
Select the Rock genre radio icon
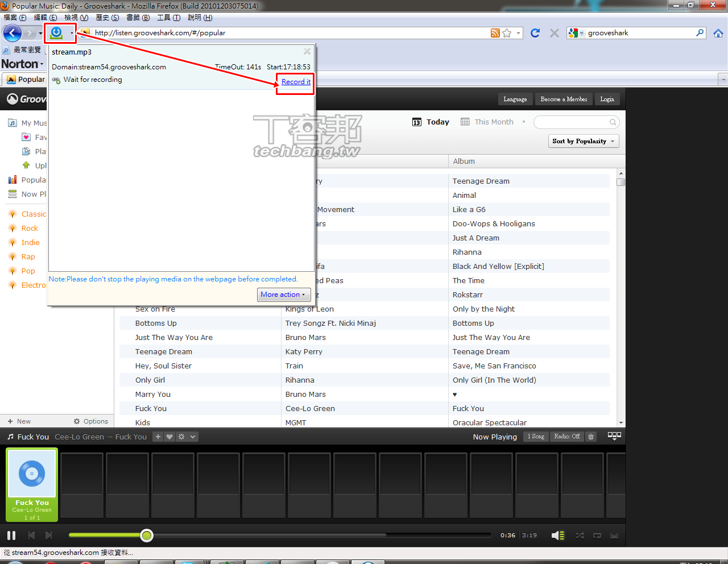(x=12, y=228)
